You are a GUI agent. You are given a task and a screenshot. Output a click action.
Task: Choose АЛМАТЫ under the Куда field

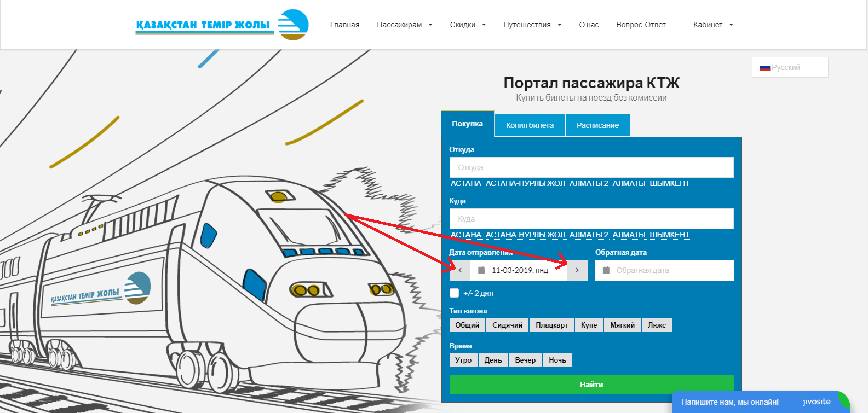(x=629, y=235)
